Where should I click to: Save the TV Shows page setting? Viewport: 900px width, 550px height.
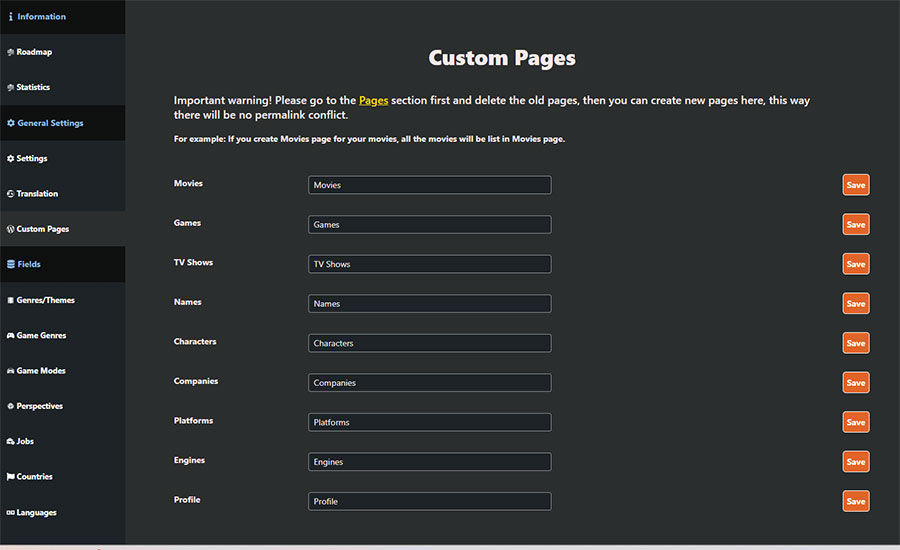click(x=855, y=264)
